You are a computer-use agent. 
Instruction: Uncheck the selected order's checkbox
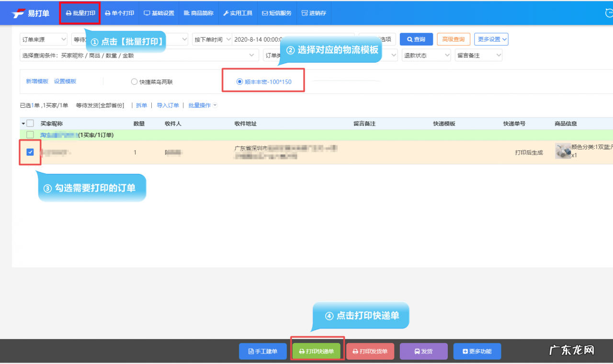coord(30,152)
